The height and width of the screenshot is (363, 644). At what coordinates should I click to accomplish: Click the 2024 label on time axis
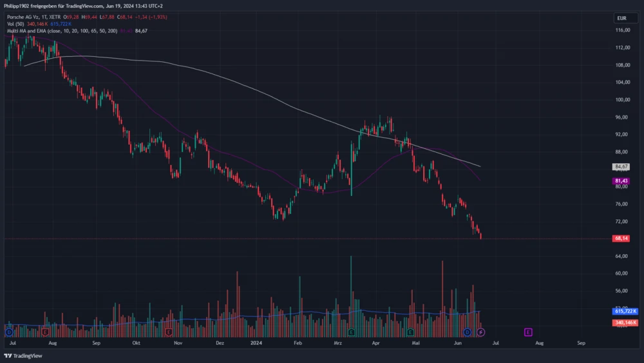tap(256, 344)
